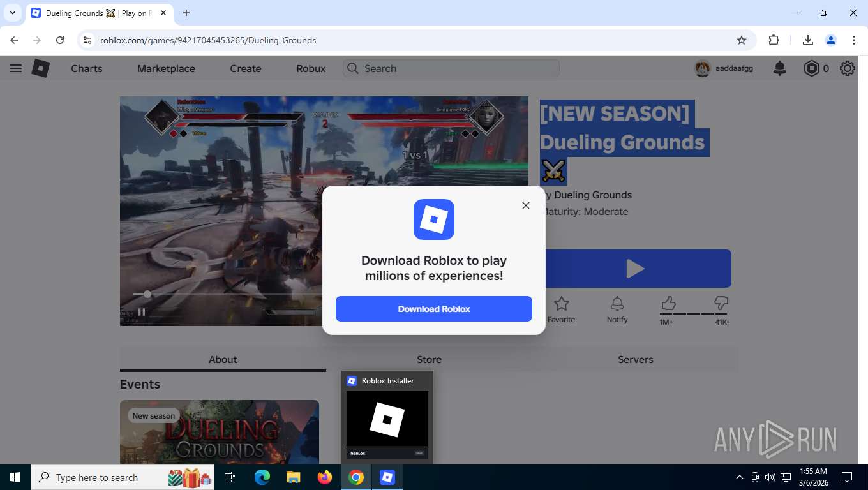Click the blue Play button
The height and width of the screenshot is (490, 868).
(x=636, y=269)
